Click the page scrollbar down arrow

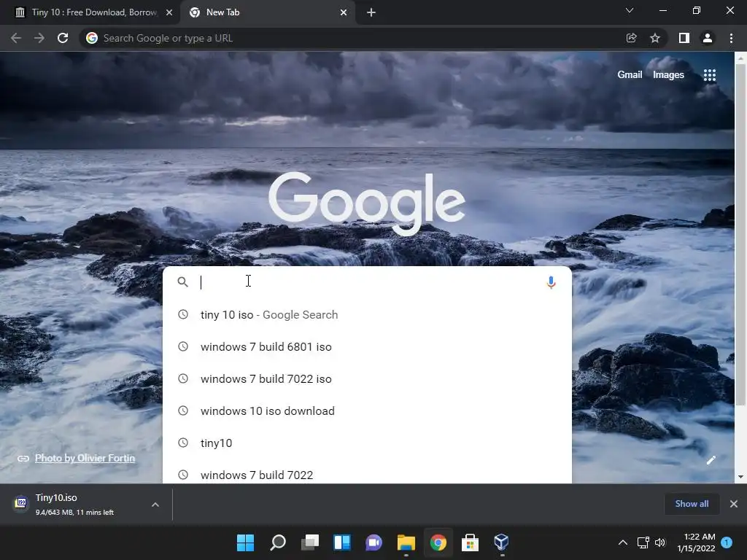(740, 477)
